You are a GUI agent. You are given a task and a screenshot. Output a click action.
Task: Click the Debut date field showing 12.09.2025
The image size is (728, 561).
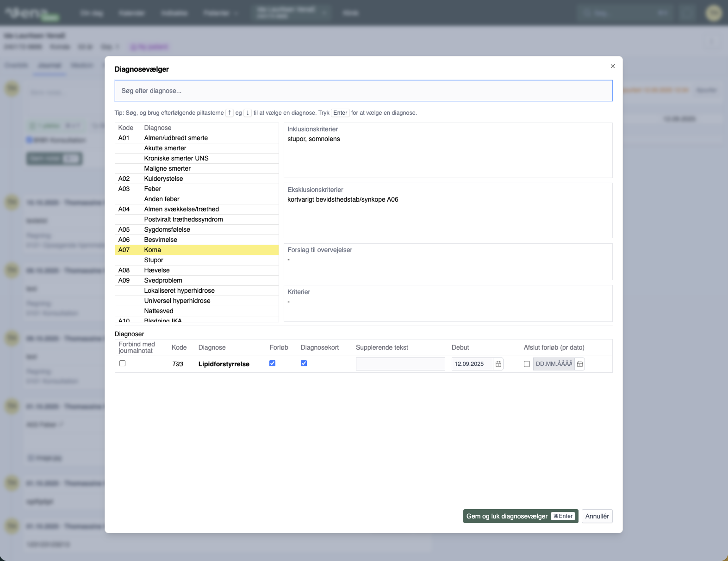[472, 364]
